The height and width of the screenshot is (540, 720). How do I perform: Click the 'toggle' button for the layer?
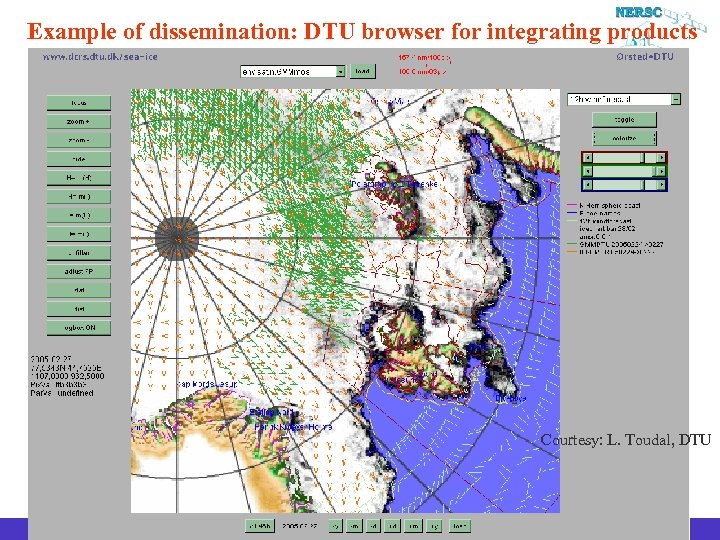(624, 119)
